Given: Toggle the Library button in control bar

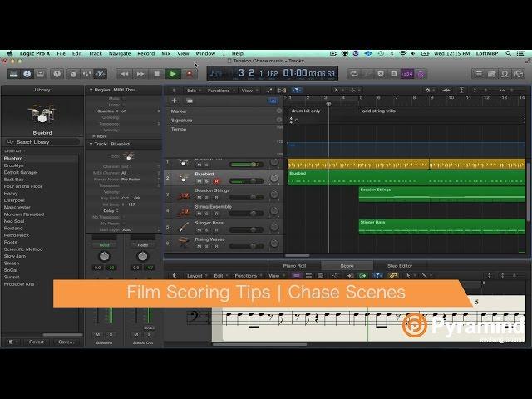Looking at the screenshot, I should pyautogui.click(x=13, y=74).
